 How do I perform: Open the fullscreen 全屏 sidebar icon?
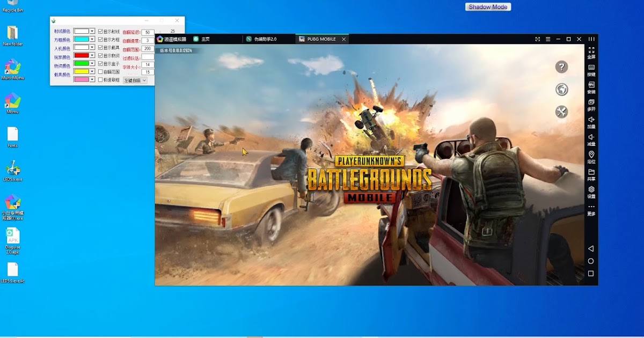pyautogui.click(x=591, y=52)
